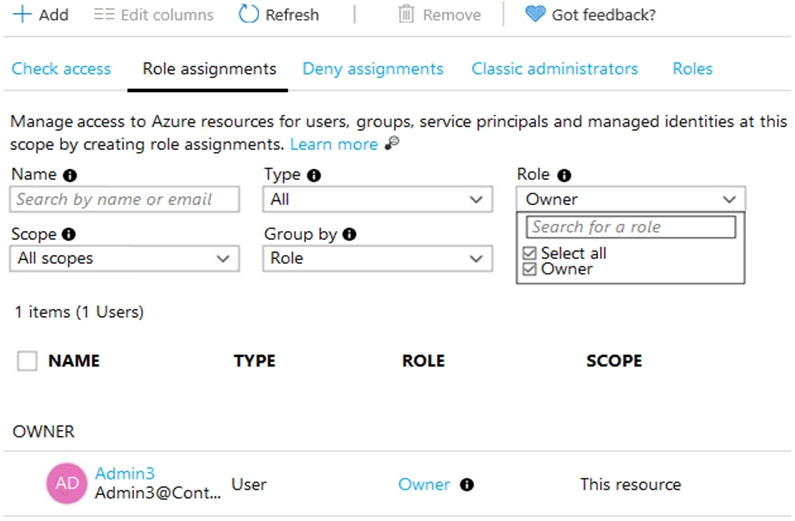Tick the header checkbox beside NAME

27,361
